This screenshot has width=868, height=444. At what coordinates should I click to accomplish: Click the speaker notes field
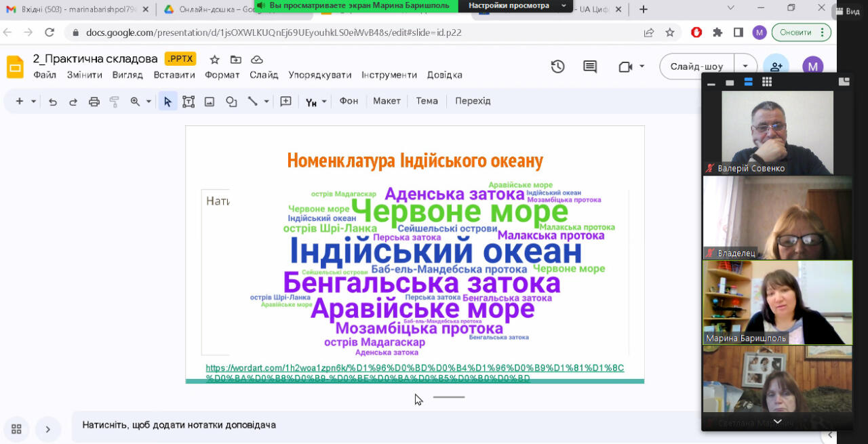point(387,425)
